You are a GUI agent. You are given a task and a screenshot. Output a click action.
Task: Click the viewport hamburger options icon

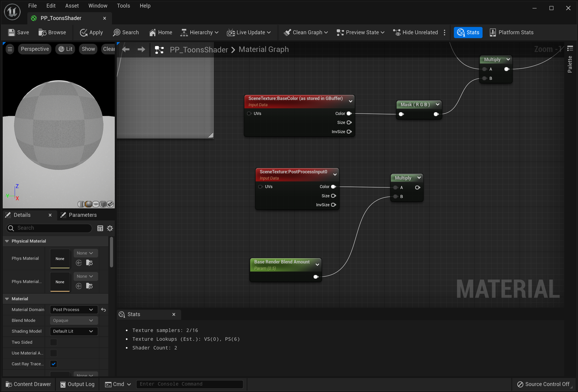[x=10, y=49]
